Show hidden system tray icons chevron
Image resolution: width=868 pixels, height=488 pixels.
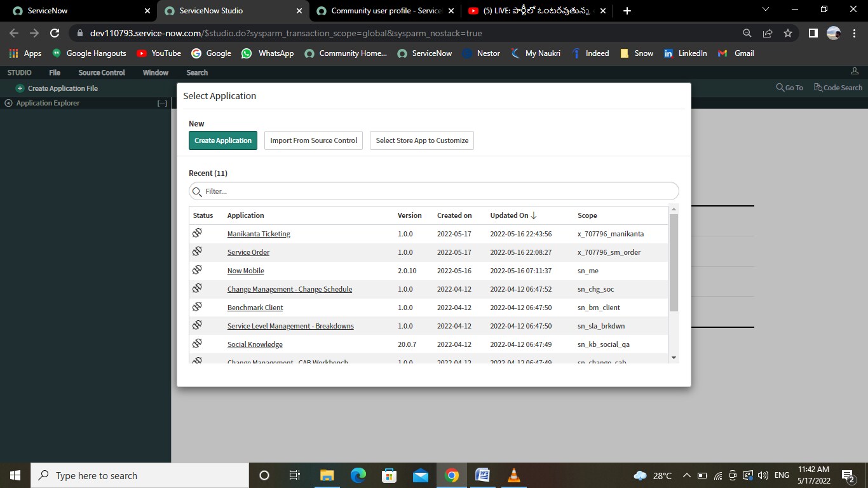pyautogui.click(x=686, y=475)
